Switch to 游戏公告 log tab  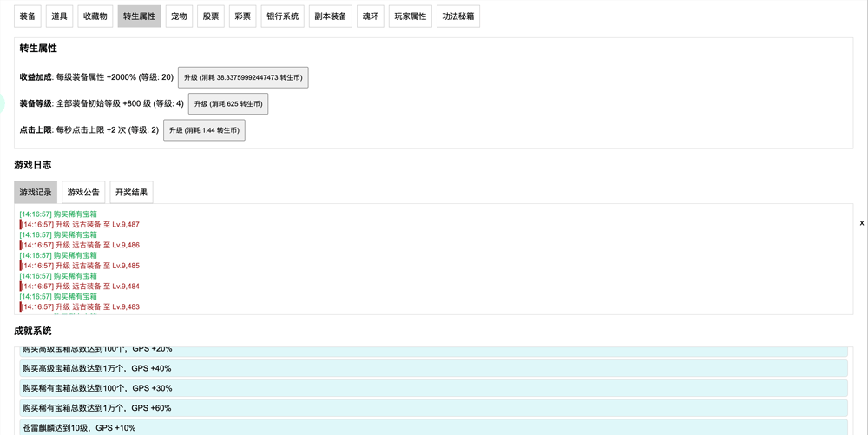point(83,193)
